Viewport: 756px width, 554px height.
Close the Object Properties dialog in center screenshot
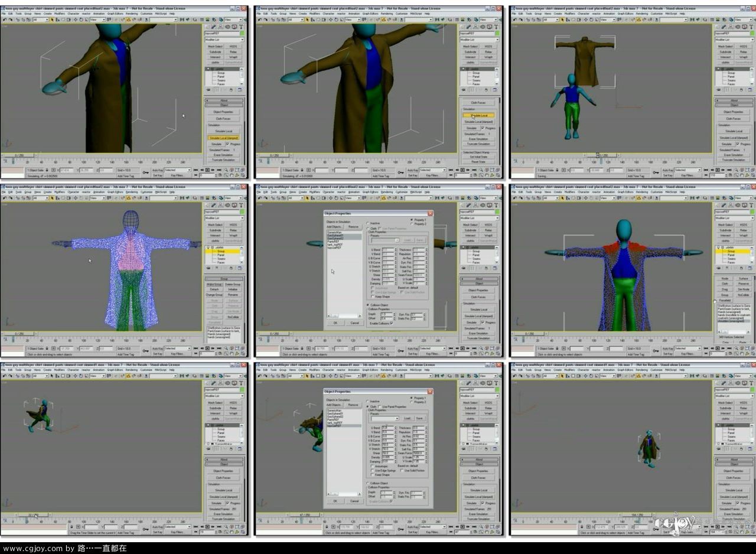click(430, 213)
